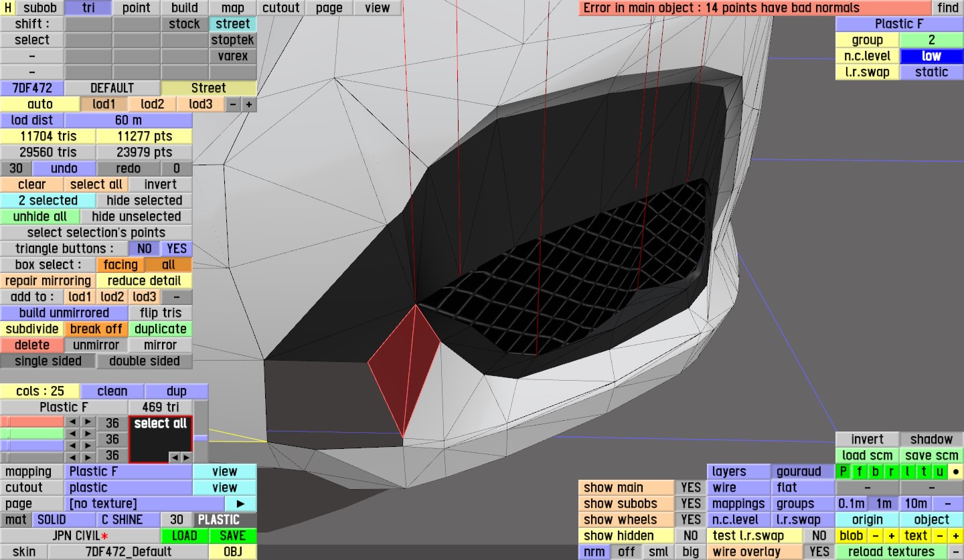964x560 pixels.
Task: Switch to the map mode tab
Action: pyautogui.click(x=233, y=8)
